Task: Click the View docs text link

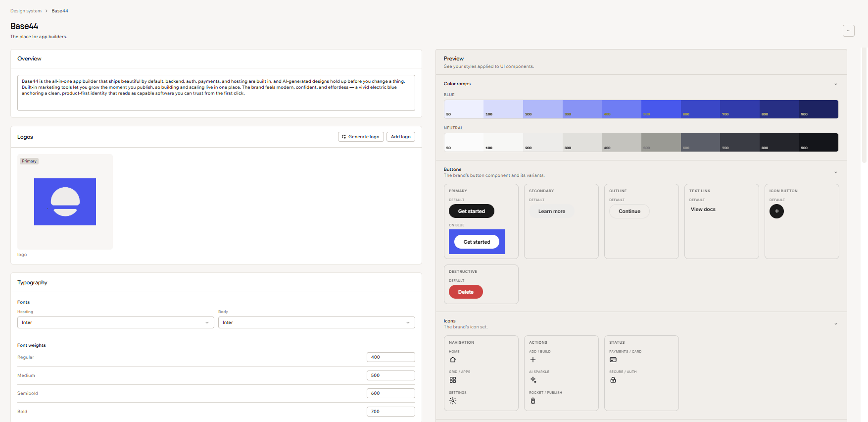Action: [703, 210]
